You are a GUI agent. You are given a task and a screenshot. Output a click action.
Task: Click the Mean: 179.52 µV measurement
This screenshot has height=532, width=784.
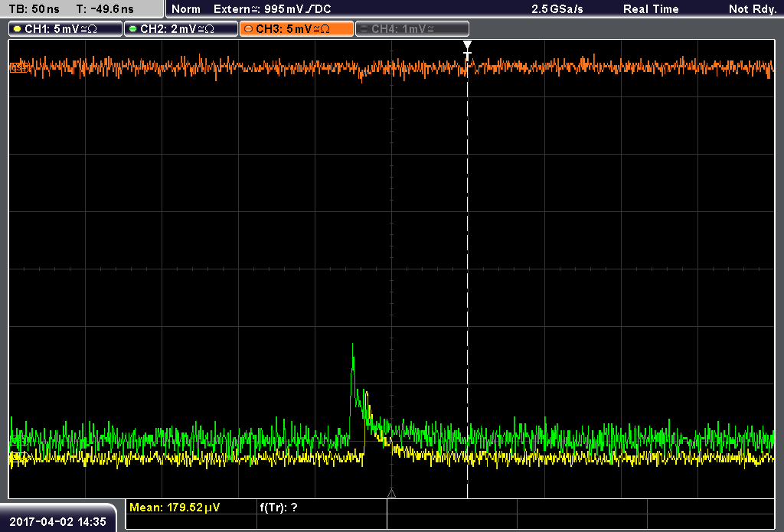(x=175, y=508)
